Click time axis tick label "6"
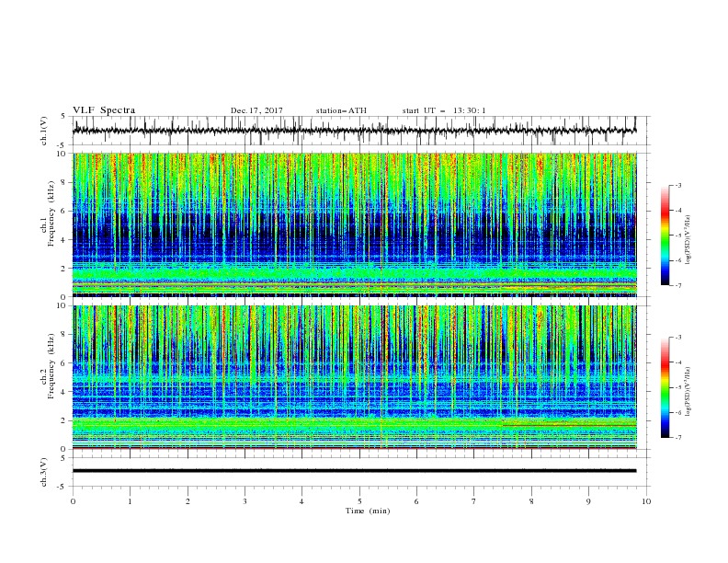Image resolution: width=728 pixels, height=563 pixels. point(416,501)
